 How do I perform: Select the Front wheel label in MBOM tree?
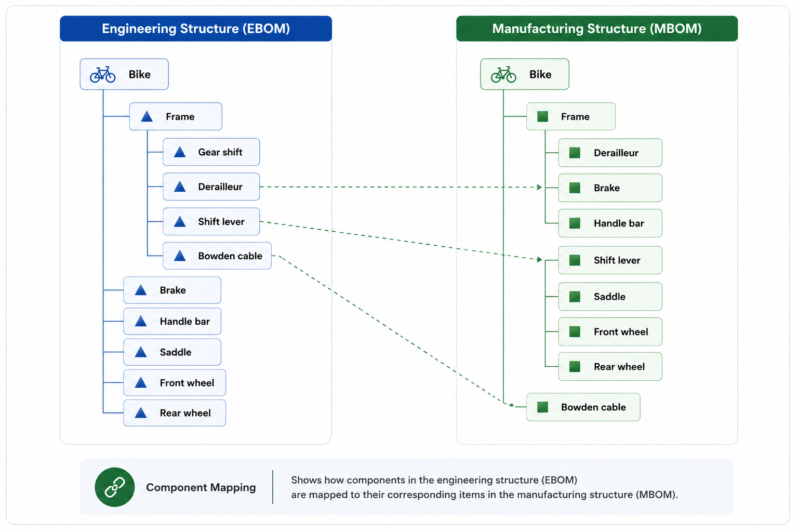coord(621,331)
